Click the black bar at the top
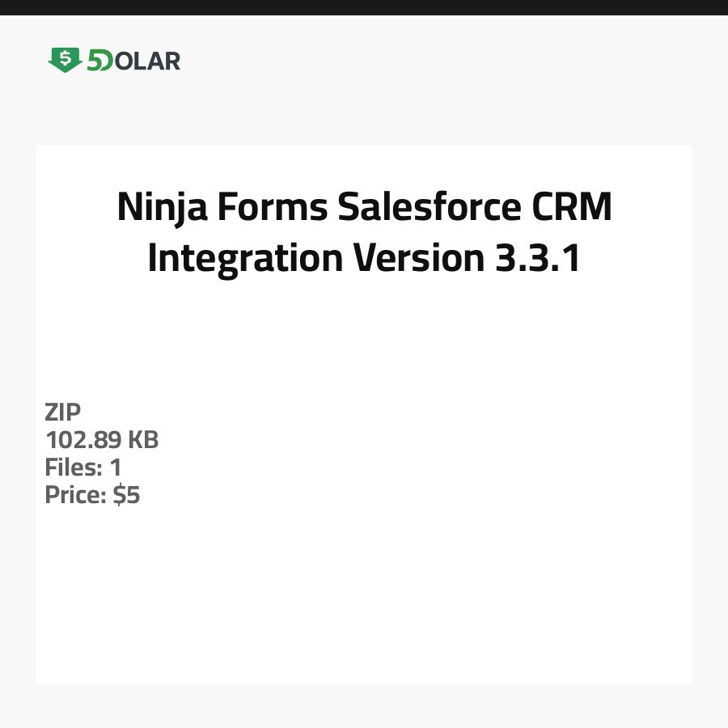728x728 pixels. coord(364,7)
